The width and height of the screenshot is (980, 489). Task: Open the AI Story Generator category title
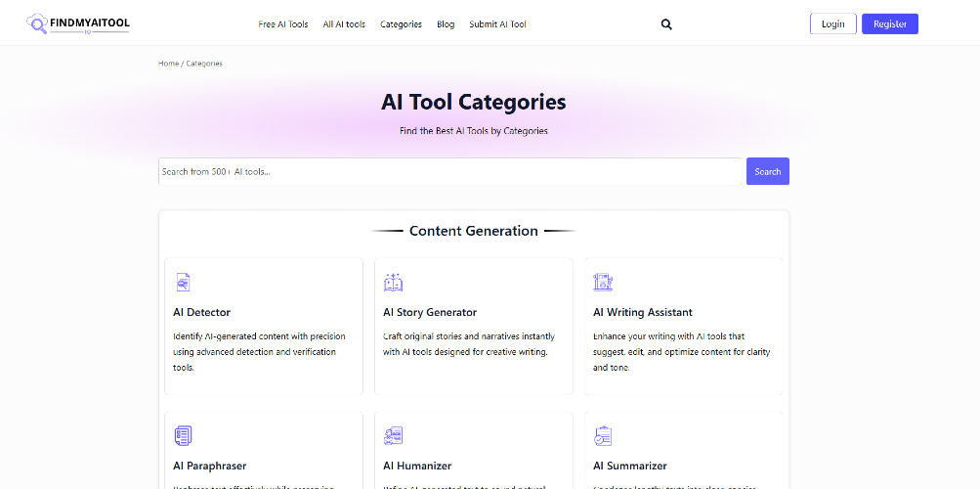430,312
